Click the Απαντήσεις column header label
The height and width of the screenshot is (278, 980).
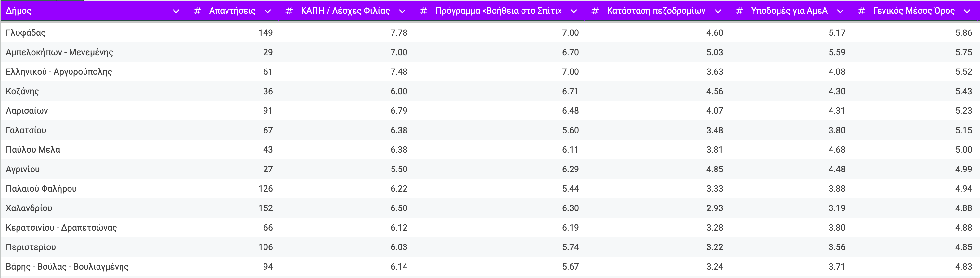pyautogui.click(x=232, y=11)
